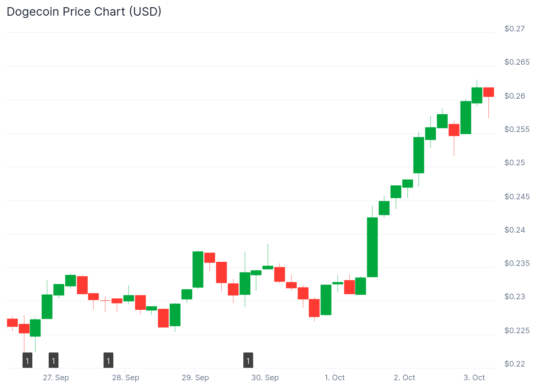
Task: Open the event marker just before 30. Sep
Action: (x=248, y=360)
